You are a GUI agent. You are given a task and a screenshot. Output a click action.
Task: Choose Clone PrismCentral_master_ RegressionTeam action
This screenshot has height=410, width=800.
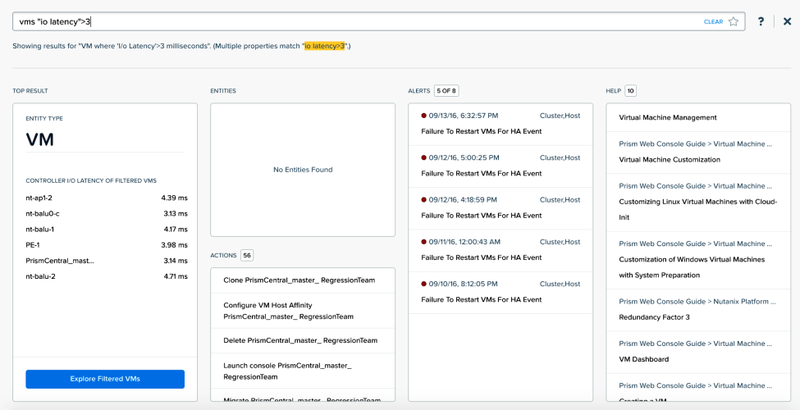(x=303, y=280)
